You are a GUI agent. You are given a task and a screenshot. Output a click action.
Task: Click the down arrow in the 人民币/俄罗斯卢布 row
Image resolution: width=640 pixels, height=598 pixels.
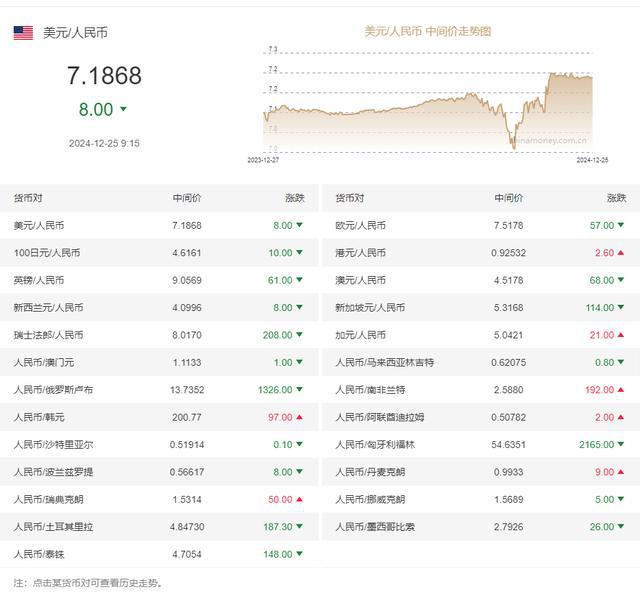click(299, 389)
